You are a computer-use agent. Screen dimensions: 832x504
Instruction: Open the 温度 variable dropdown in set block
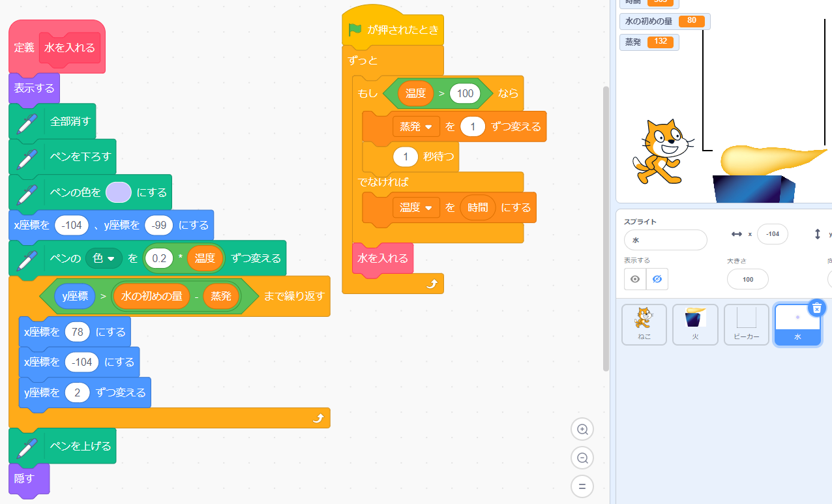428,207
